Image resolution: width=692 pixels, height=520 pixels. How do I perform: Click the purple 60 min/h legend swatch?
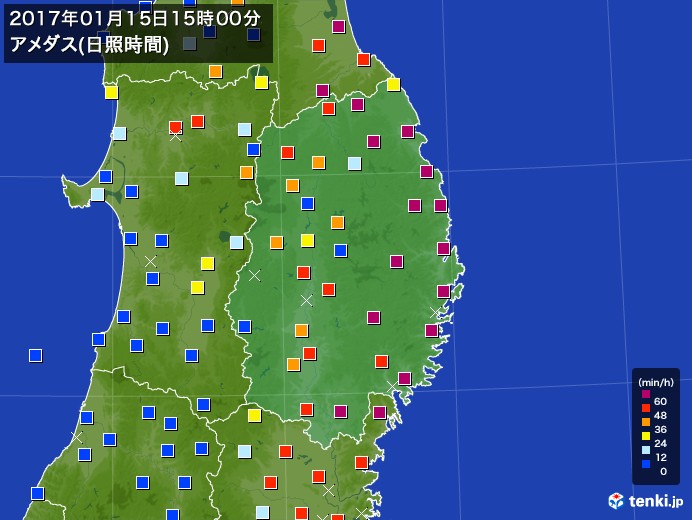(x=646, y=394)
